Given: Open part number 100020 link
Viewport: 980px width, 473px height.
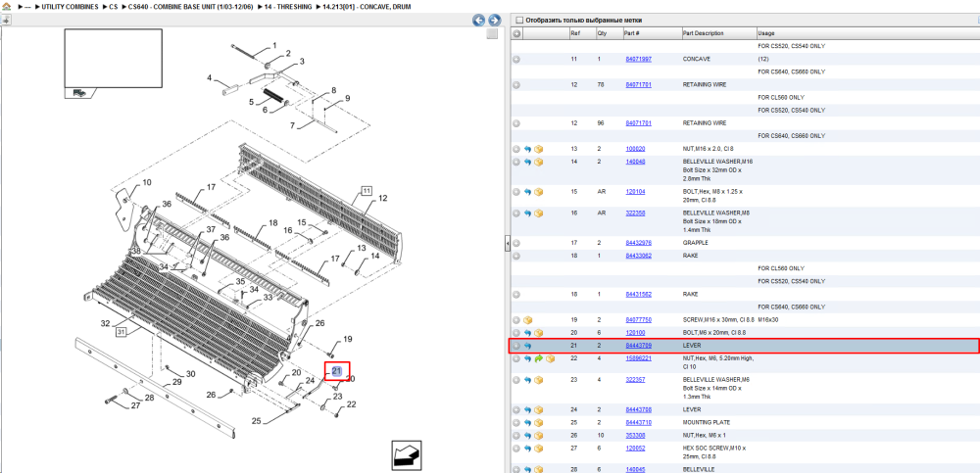Looking at the screenshot, I should pyautogui.click(x=635, y=149).
